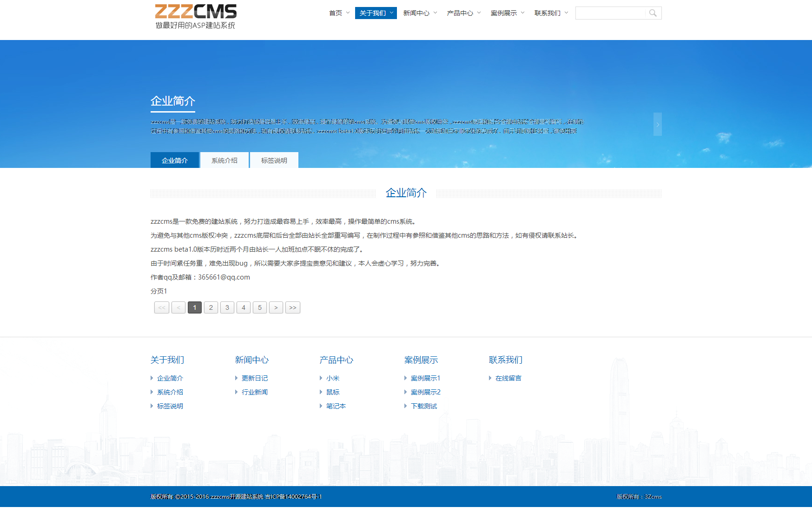Jump to last page with >> button
This screenshot has height=514, width=812.
click(293, 307)
